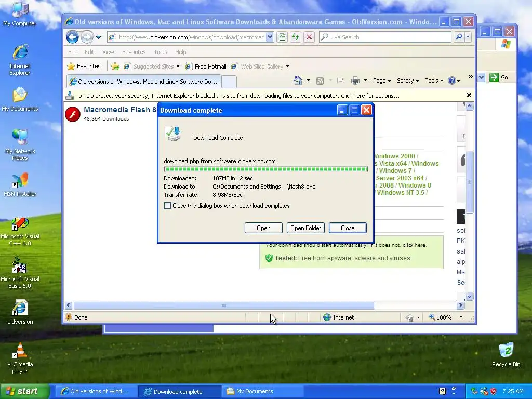The width and height of the screenshot is (532, 399).
Task: Open the search provider dropdown
Action: [468, 37]
